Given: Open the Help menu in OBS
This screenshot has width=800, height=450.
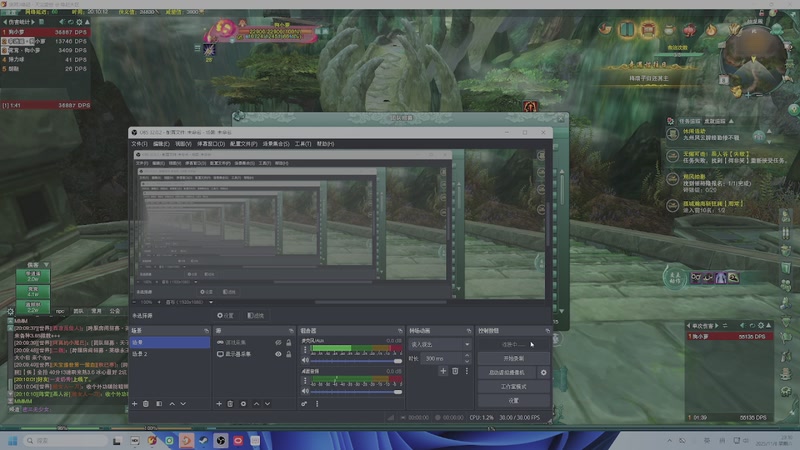Looking at the screenshot, I should [325, 144].
